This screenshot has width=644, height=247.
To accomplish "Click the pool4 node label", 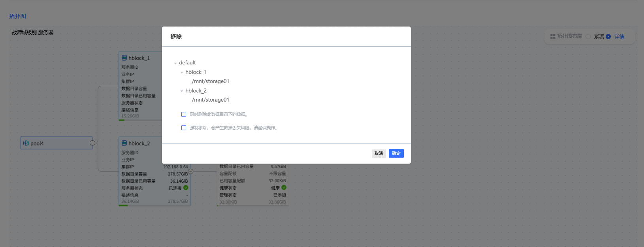I will [37, 143].
